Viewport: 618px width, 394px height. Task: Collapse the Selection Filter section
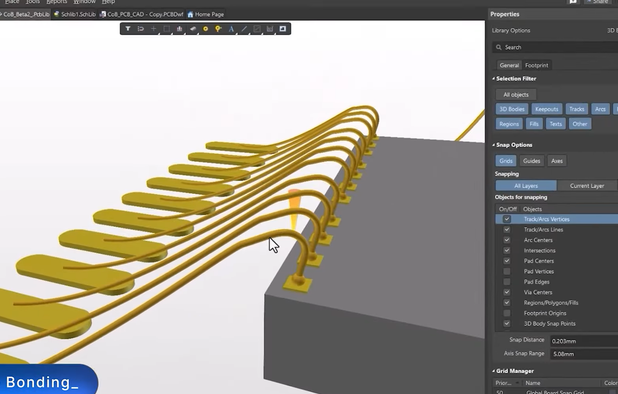coord(493,79)
